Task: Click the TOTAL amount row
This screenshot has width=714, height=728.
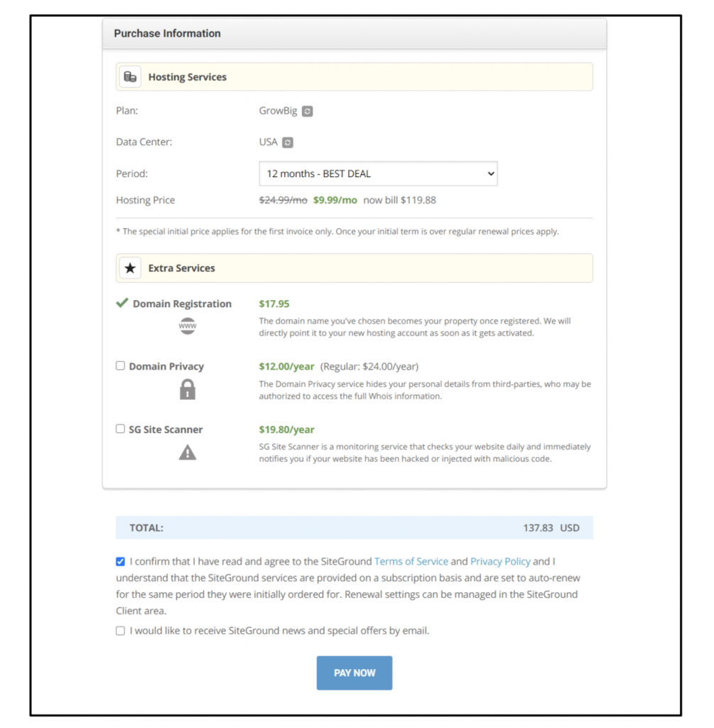Action: [354, 528]
